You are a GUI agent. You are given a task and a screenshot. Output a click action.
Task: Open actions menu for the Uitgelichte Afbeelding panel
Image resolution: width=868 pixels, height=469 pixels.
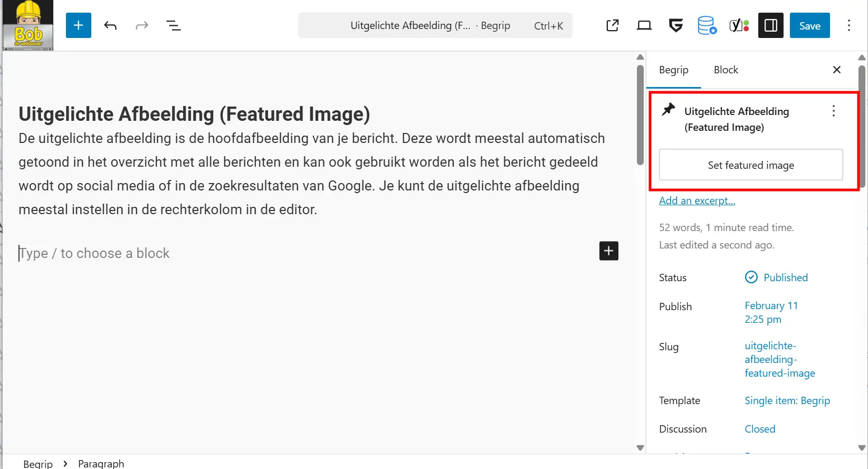tap(833, 111)
